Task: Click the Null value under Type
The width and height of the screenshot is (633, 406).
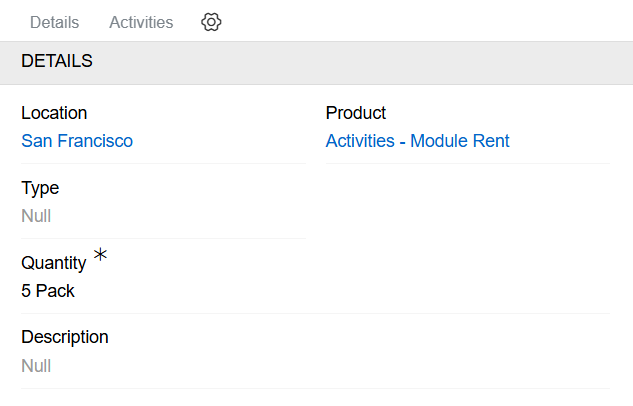Action: (36, 216)
